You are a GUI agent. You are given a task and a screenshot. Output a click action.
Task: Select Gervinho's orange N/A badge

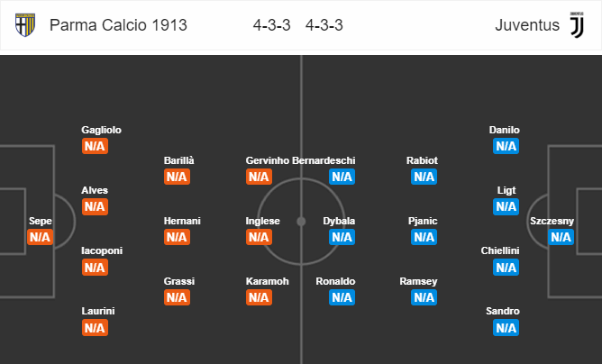pos(259,177)
